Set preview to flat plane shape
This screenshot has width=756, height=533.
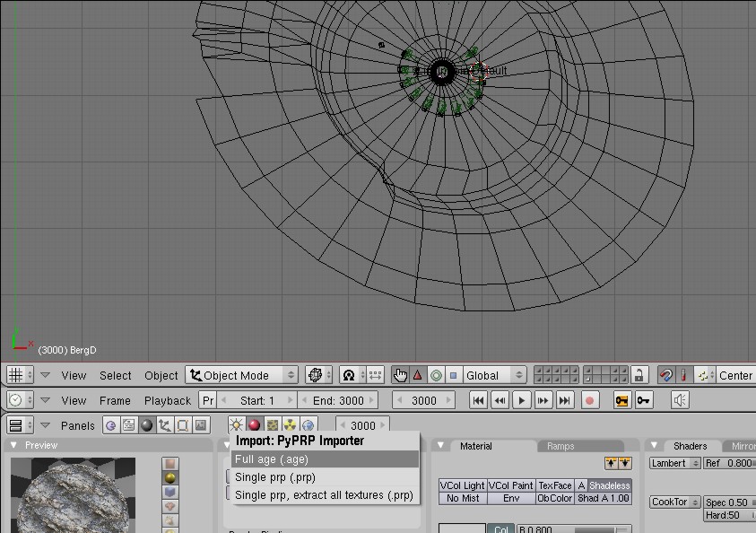pos(170,464)
